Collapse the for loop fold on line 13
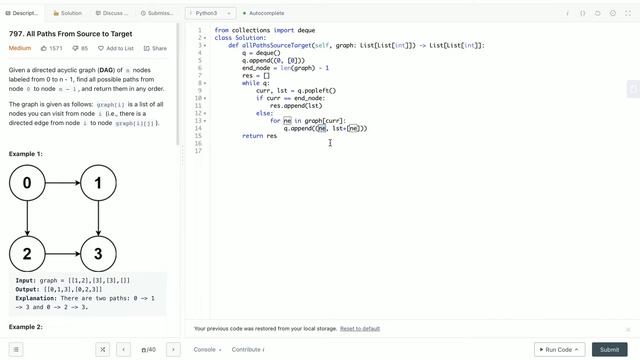 [205, 121]
